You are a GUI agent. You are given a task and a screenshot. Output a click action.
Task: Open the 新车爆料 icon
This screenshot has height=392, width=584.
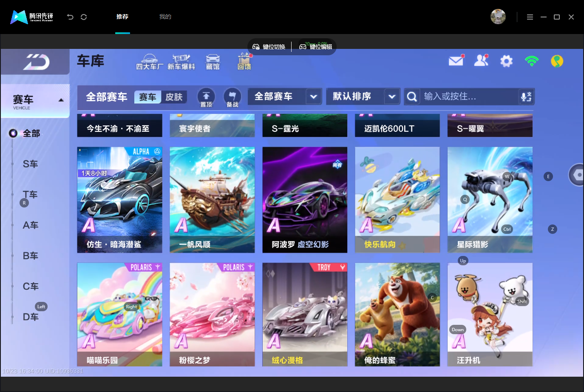coord(181,62)
